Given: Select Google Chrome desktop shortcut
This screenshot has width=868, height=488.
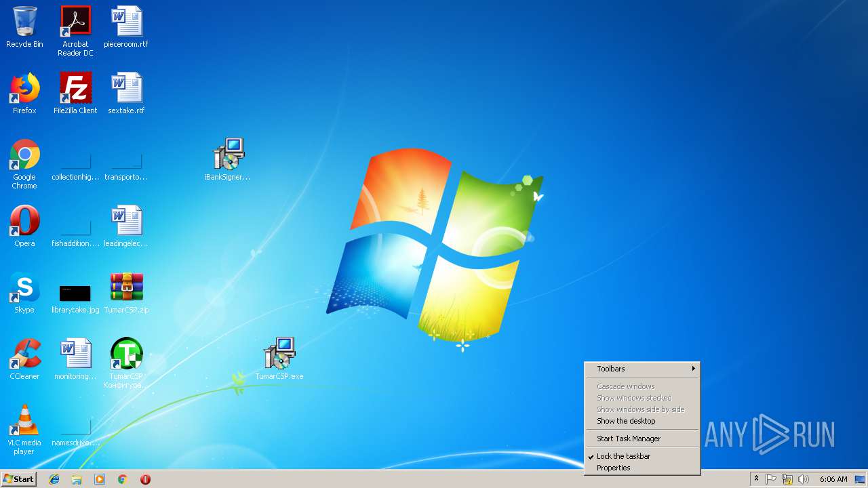Looking at the screenshot, I should (24, 164).
